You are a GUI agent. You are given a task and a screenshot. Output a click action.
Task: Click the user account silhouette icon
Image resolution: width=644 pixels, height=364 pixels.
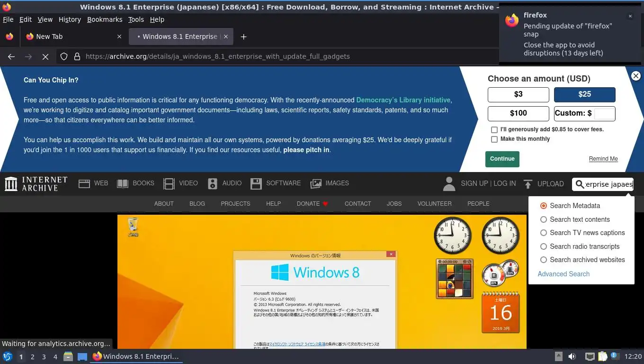pos(449,184)
